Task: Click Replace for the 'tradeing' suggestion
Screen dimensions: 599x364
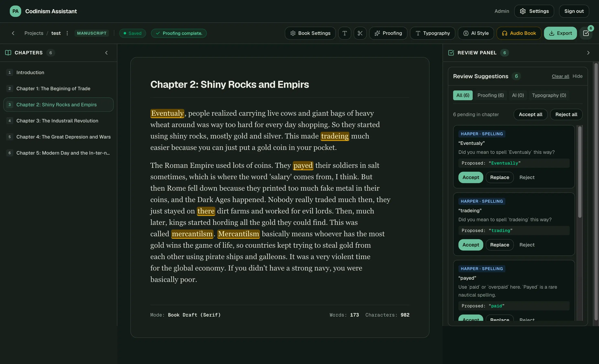Action: tap(499, 244)
